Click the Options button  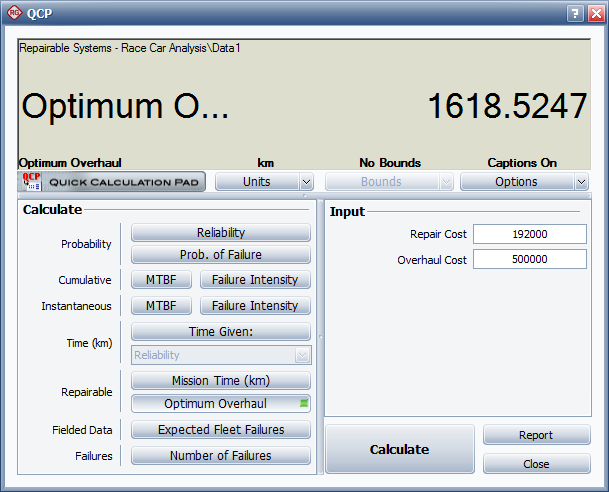516,182
